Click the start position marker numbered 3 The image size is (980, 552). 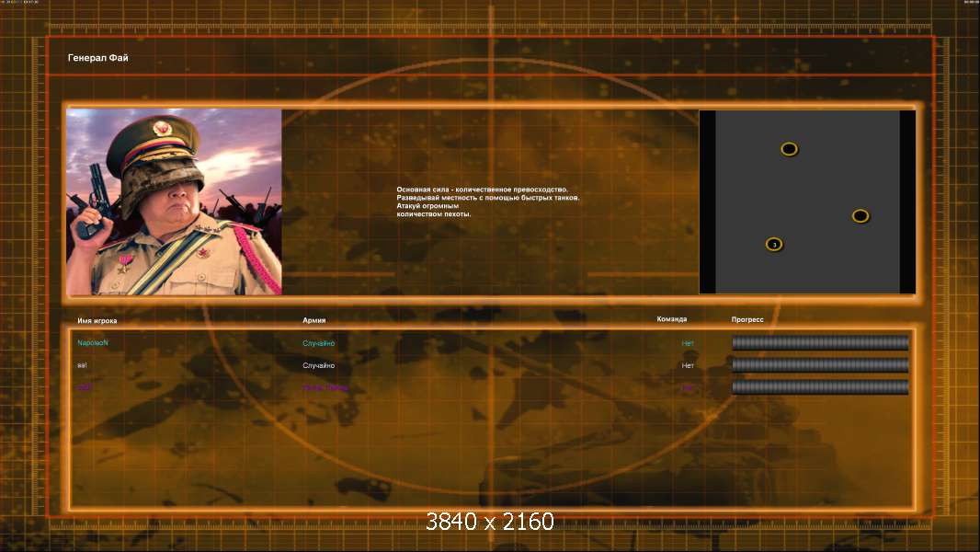tap(774, 245)
